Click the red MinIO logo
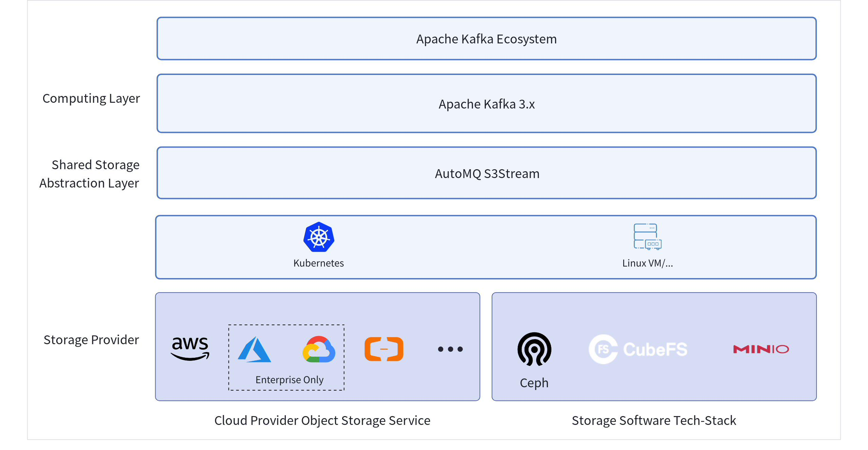The image size is (868, 450). 761,349
